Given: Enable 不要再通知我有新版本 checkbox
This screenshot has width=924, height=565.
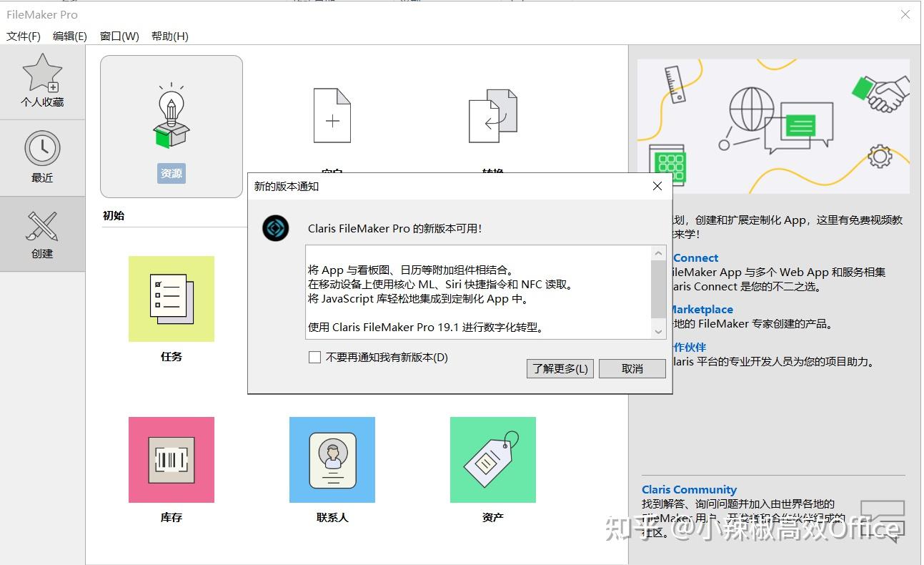Looking at the screenshot, I should tap(314, 357).
